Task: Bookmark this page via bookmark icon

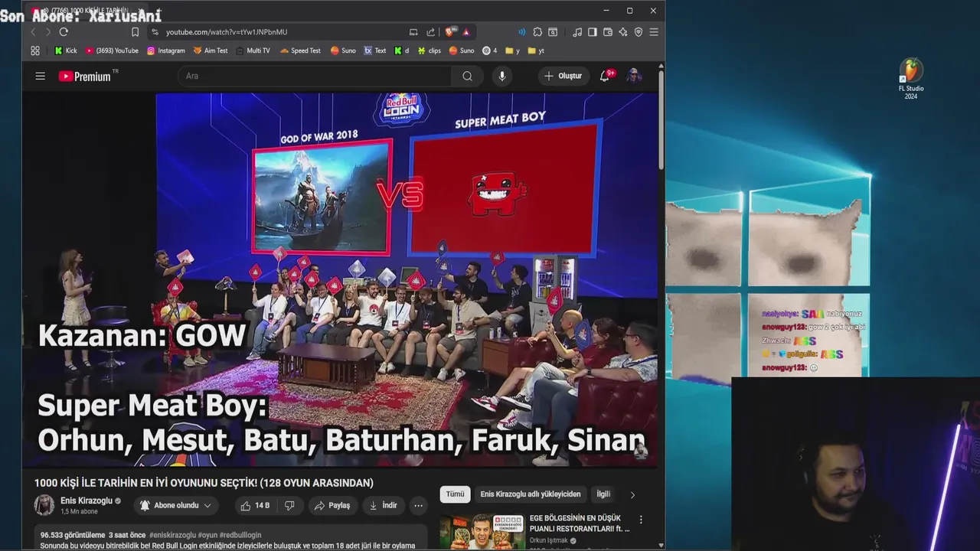Action: tap(135, 32)
